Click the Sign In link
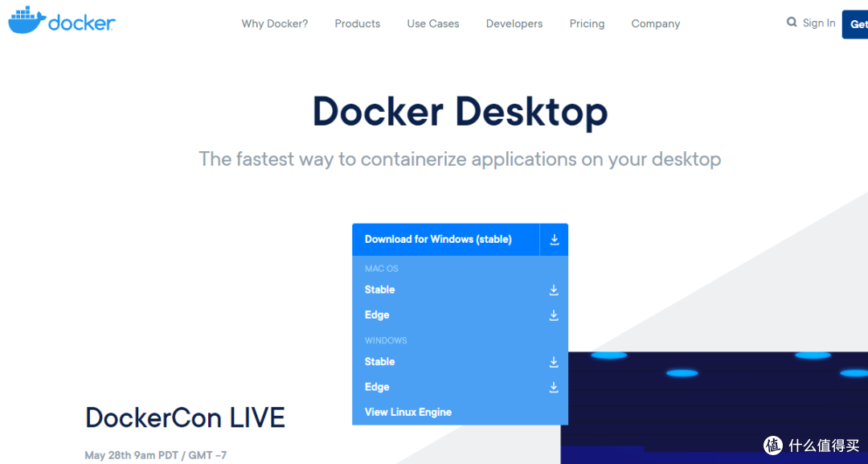The image size is (868, 464). tap(818, 23)
